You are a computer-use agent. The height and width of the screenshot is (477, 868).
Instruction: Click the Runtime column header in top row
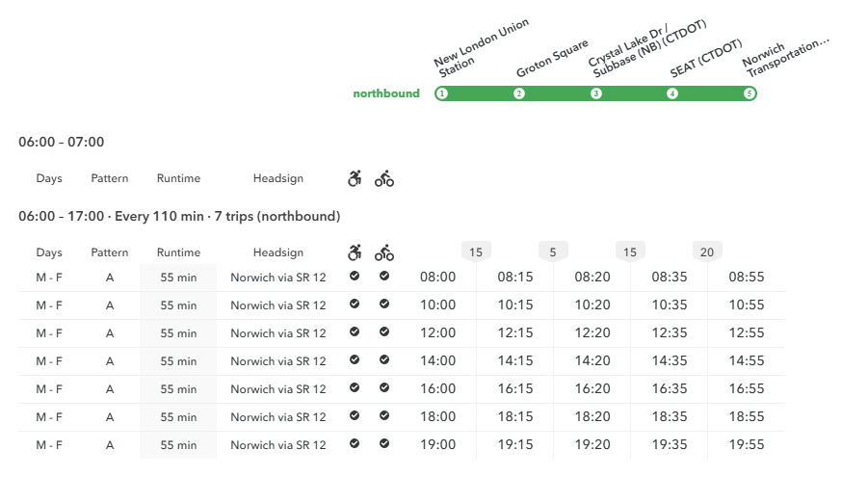pos(178,178)
